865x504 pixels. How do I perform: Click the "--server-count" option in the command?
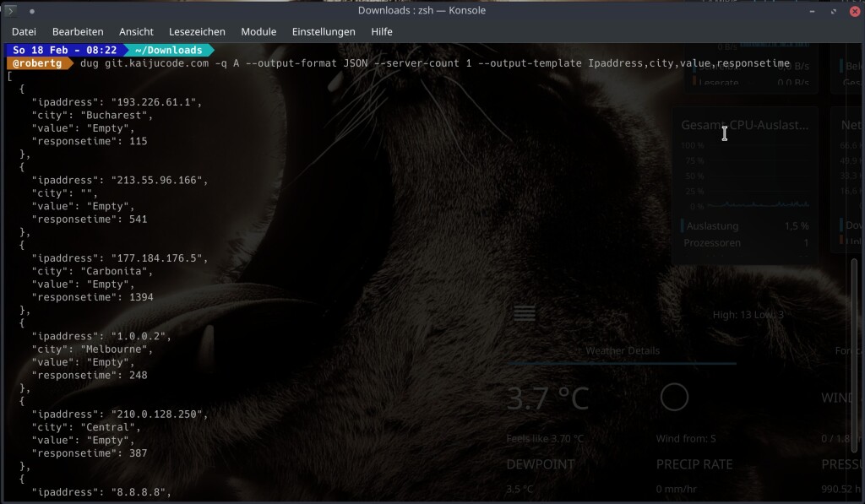416,63
